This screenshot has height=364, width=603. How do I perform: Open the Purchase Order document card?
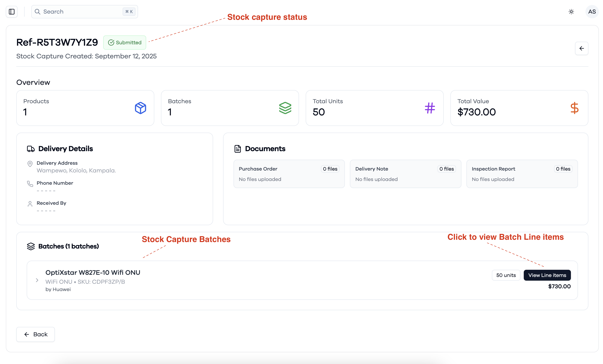(x=289, y=174)
